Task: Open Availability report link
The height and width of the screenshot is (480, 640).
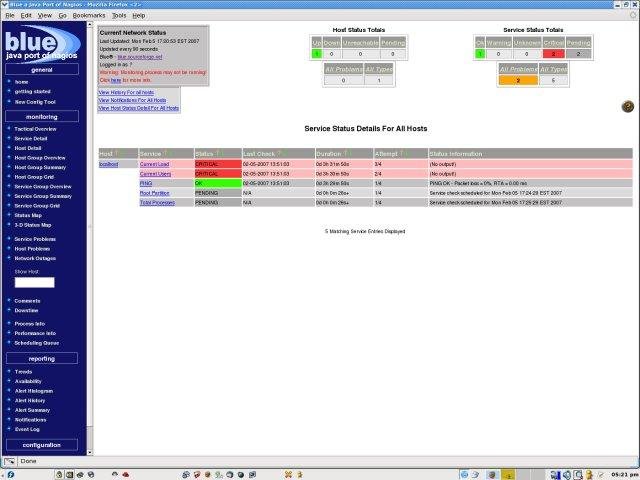Action: coord(28,382)
